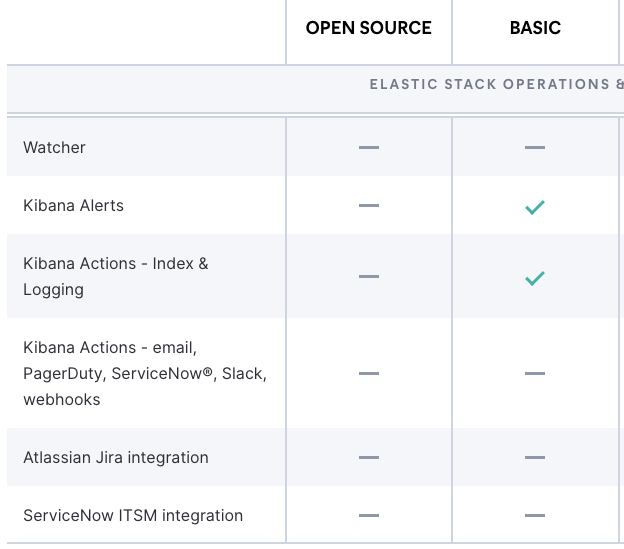
Task: Select the Basic column header
Action: click(x=535, y=28)
